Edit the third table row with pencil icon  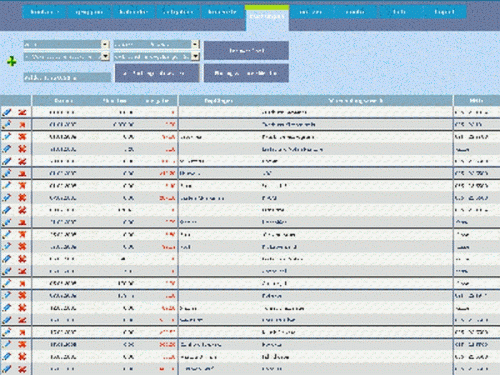[x=7, y=137]
